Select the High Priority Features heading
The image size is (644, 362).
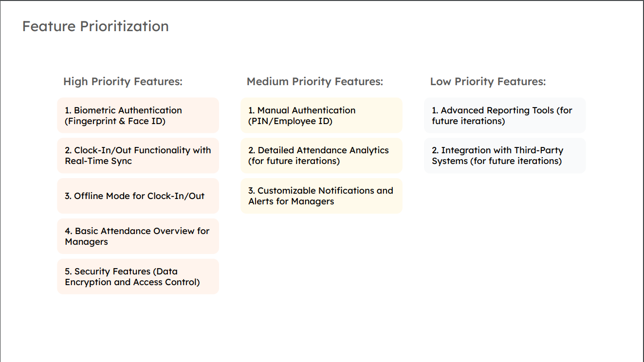(123, 82)
